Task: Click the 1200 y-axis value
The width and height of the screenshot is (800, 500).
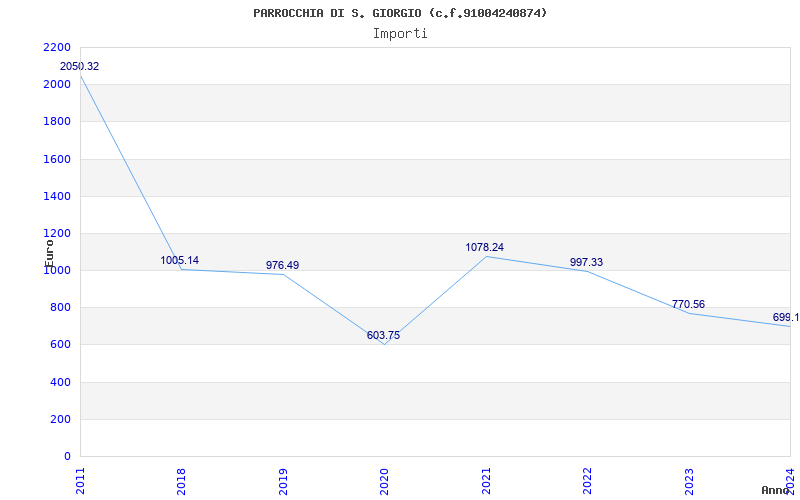Action: pos(57,234)
